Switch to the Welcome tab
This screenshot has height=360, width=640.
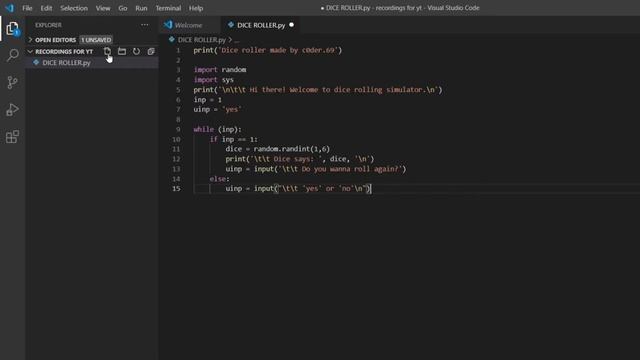189,25
